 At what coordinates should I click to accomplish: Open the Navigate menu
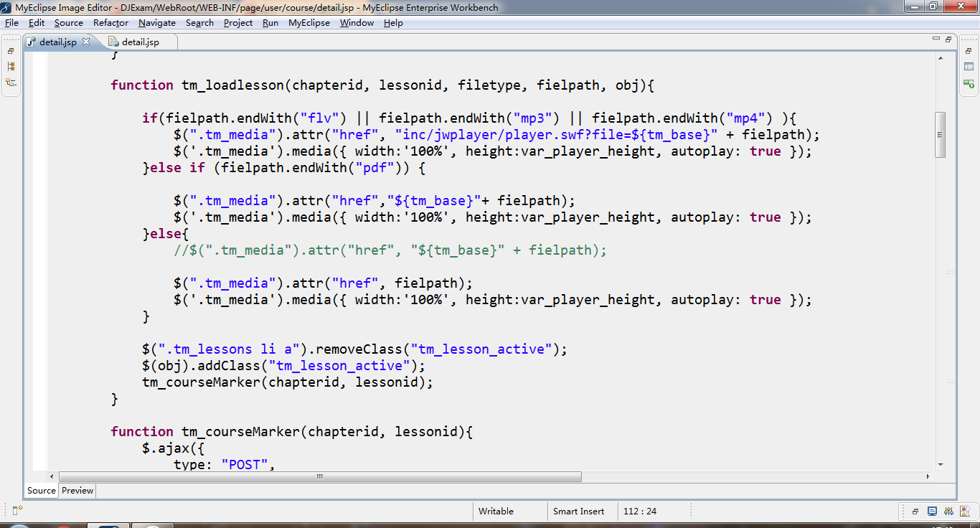tap(157, 23)
